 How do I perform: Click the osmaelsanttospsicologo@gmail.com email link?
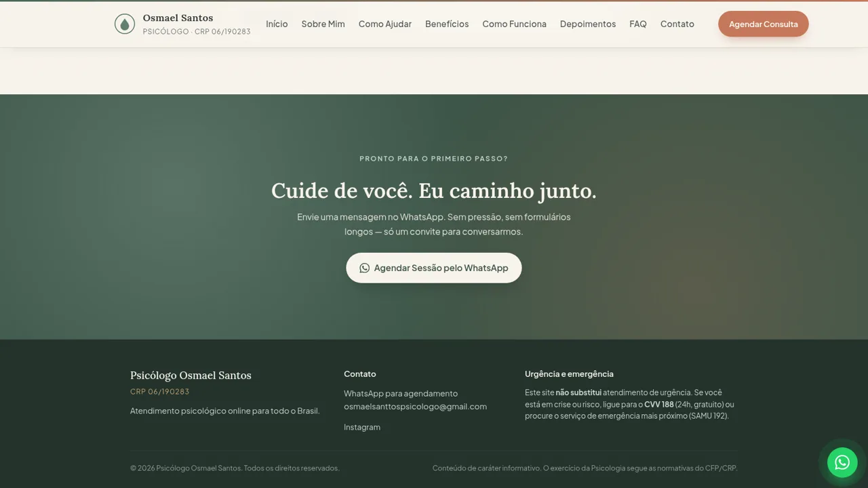click(x=415, y=407)
